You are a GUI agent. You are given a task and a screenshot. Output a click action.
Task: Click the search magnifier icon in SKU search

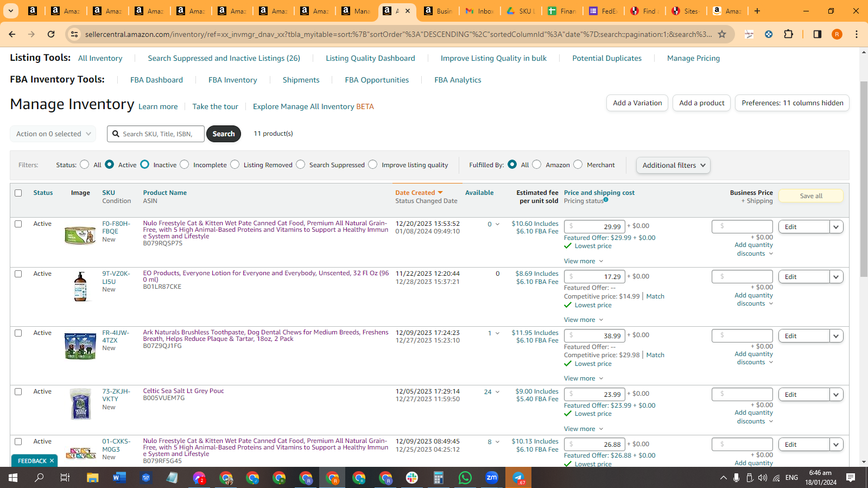pos(116,134)
